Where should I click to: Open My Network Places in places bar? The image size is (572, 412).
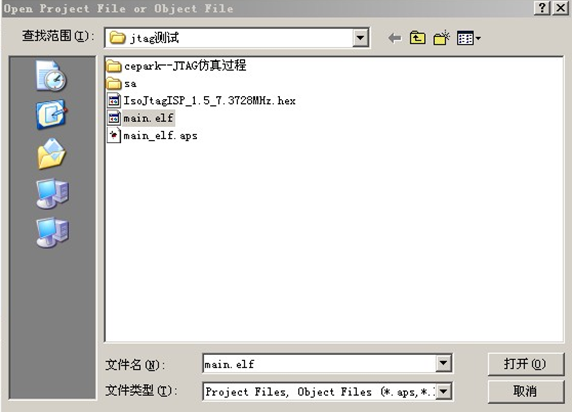(x=52, y=232)
